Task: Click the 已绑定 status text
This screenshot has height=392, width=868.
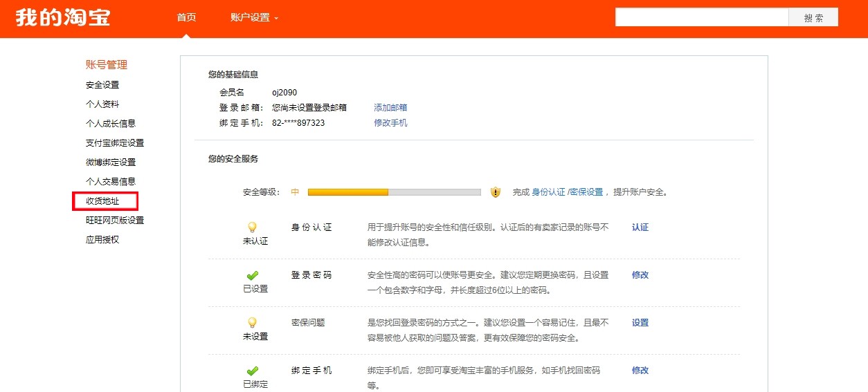Action: tap(255, 384)
